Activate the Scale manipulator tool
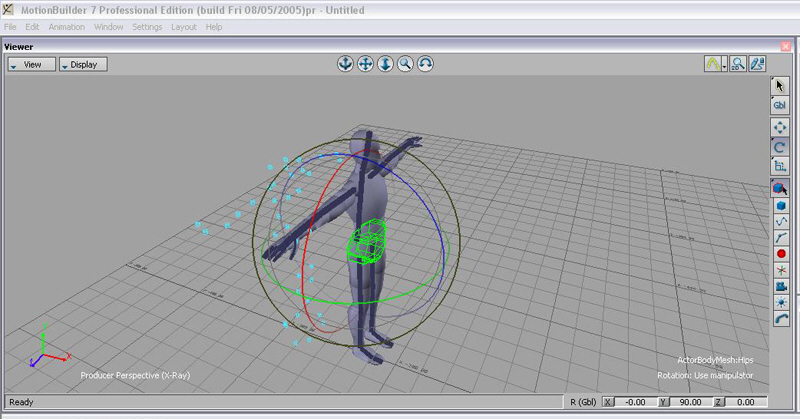800x419 pixels. pyautogui.click(x=781, y=166)
